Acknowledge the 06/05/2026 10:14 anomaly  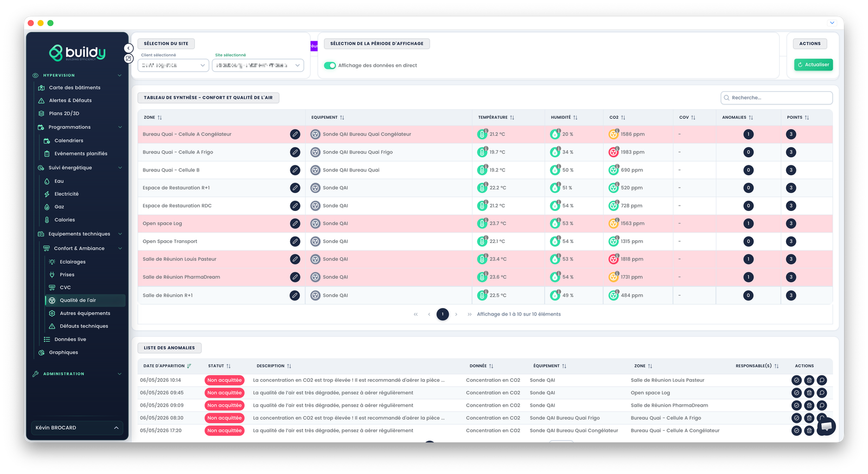(x=796, y=380)
